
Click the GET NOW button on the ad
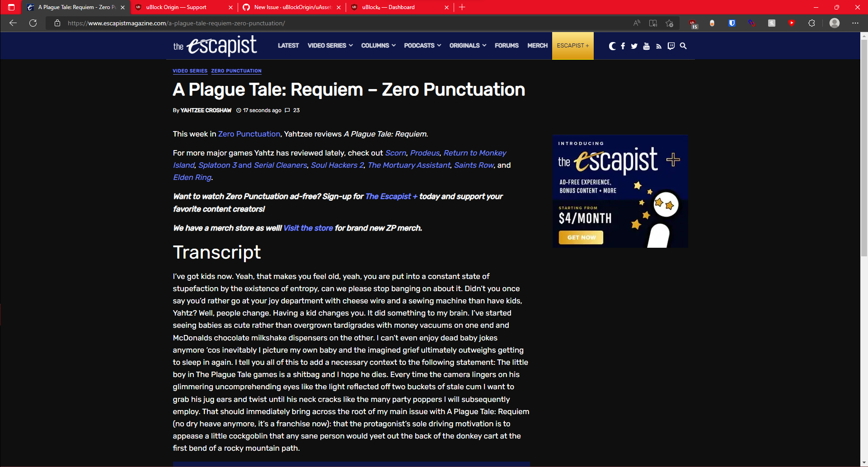(x=581, y=237)
